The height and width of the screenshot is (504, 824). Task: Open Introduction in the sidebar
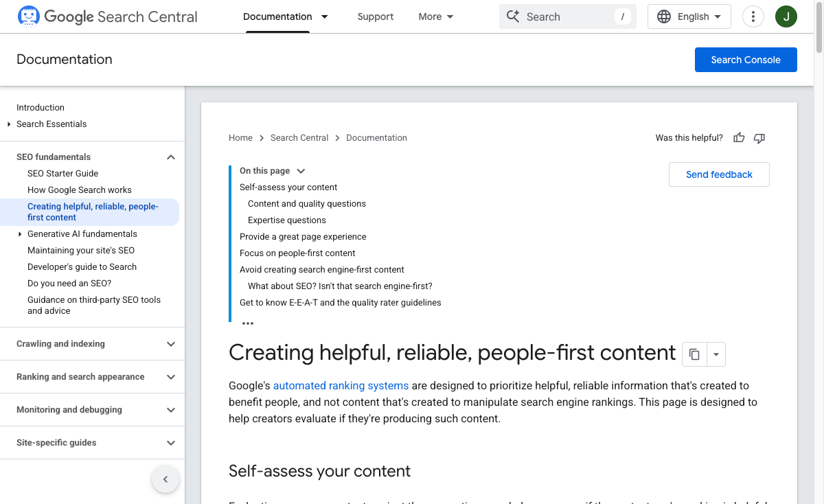tap(41, 108)
